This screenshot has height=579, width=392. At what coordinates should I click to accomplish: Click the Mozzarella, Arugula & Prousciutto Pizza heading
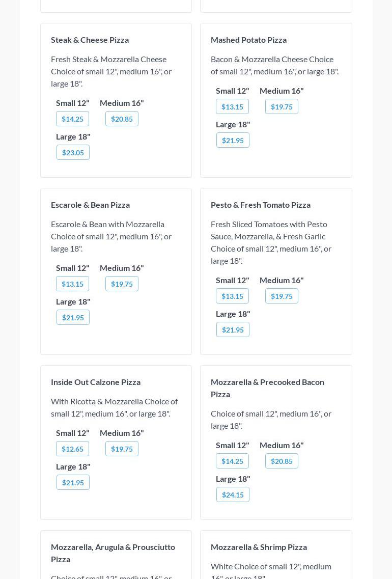[x=113, y=553]
